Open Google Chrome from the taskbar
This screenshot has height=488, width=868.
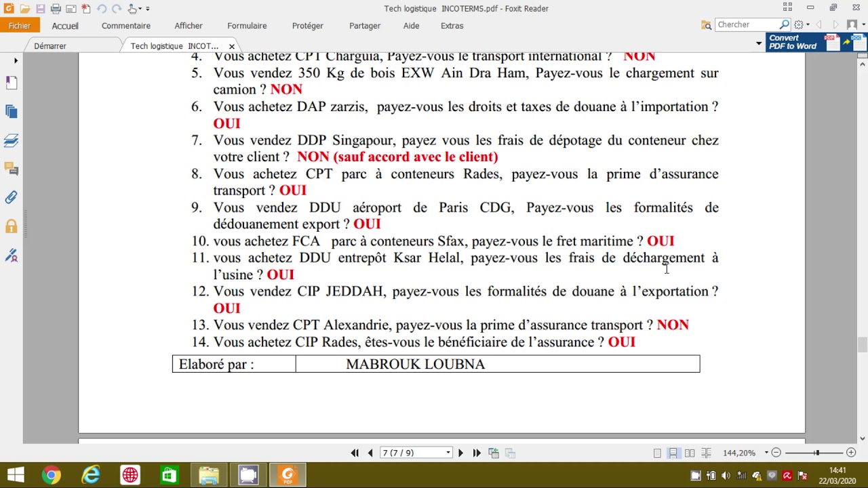point(51,475)
